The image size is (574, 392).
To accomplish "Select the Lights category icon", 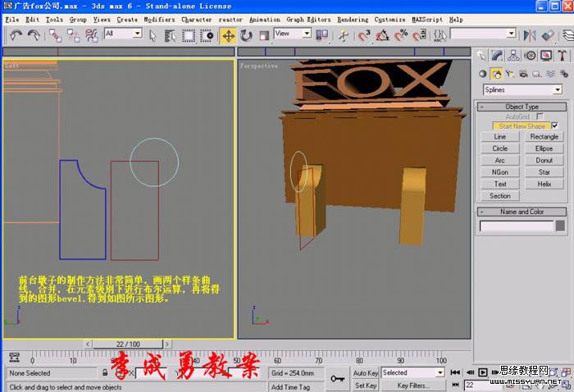I will click(x=508, y=73).
